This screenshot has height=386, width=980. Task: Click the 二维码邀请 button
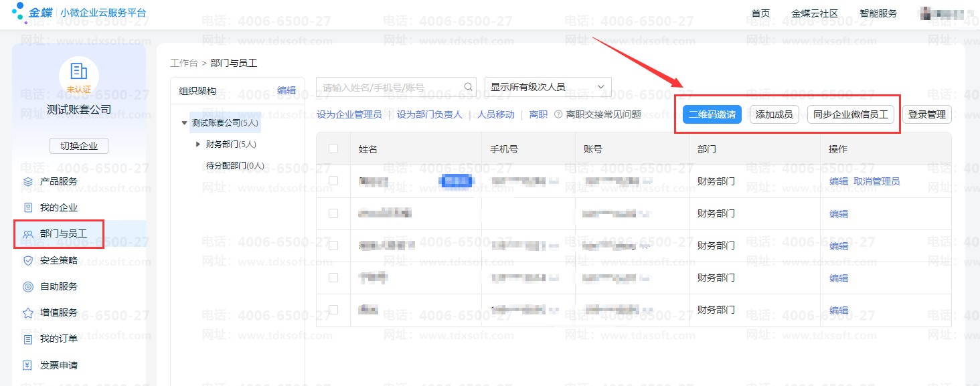[x=712, y=114]
